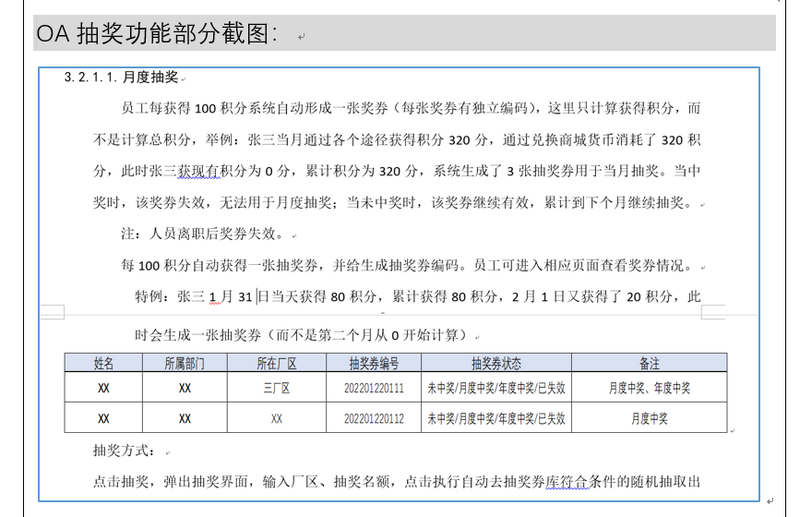Click the '所在厂区' table header
The width and height of the screenshot is (800, 517).
click(x=277, y=363)
